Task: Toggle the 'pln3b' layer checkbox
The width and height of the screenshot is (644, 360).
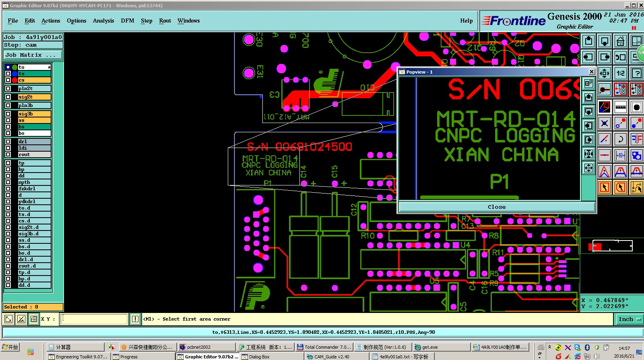Action: coord(8,105)
